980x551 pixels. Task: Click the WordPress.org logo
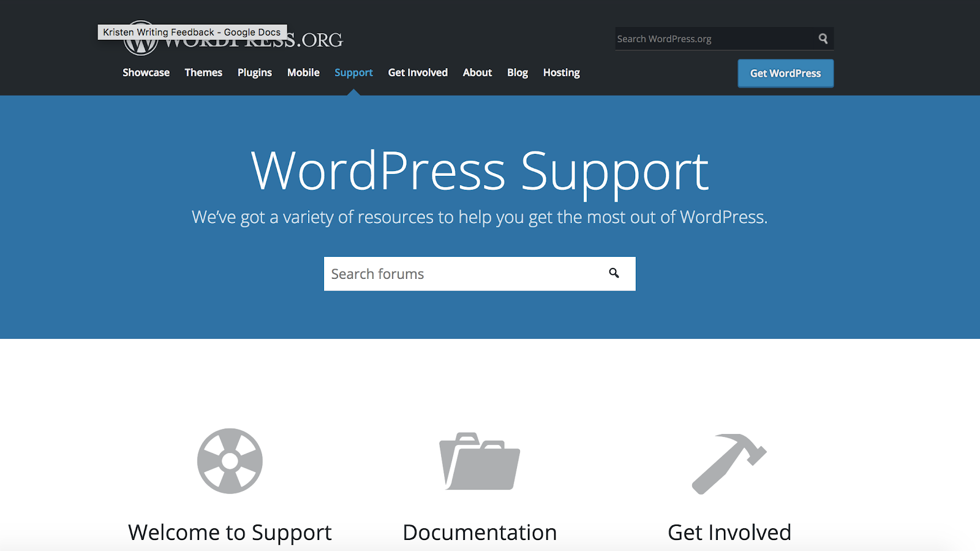tap(233, 38)
